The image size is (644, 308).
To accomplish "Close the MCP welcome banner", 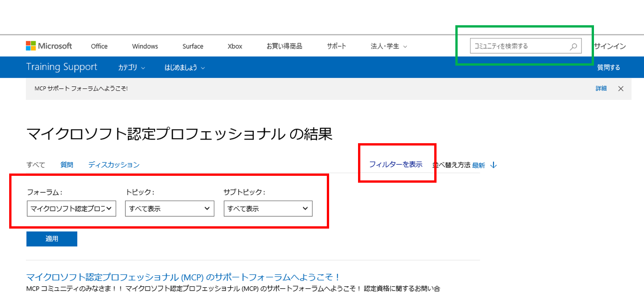I will pos(621,89).
